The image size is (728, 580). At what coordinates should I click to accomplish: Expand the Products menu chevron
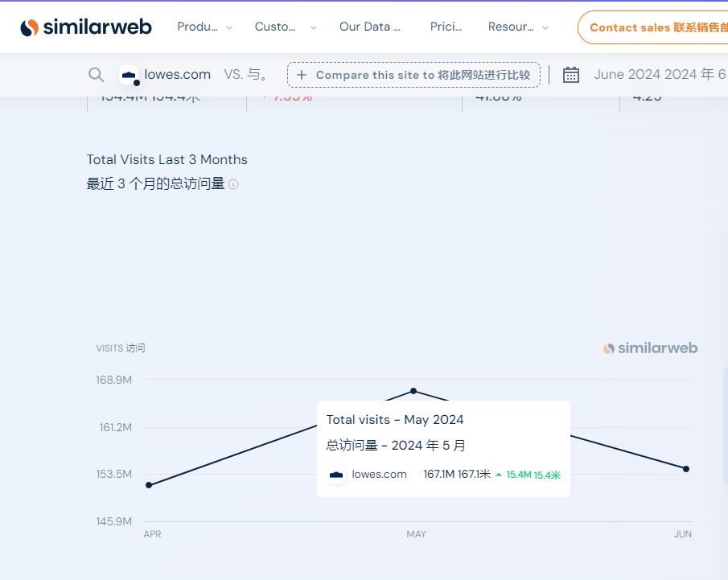(x=229, y=27)
